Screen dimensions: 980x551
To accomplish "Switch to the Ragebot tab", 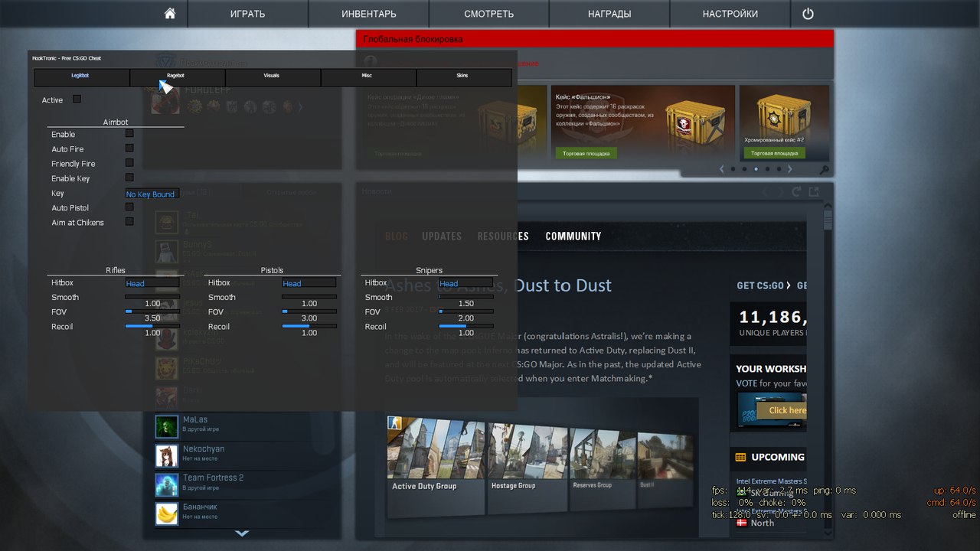I will [177, 77].
